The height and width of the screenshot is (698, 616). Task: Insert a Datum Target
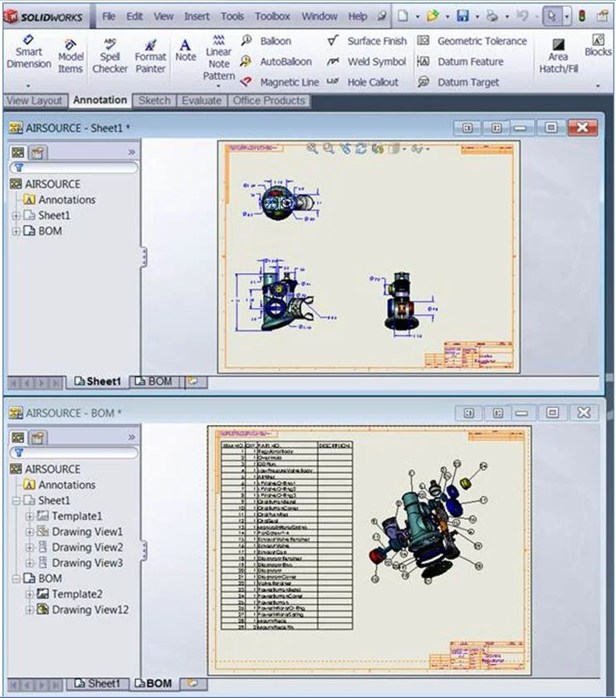click(458, 82)
